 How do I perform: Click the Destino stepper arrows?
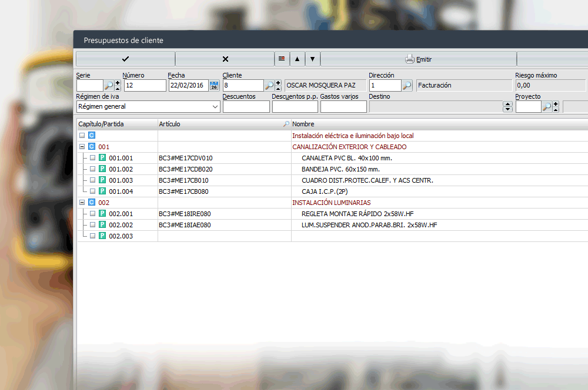[508, 107]
